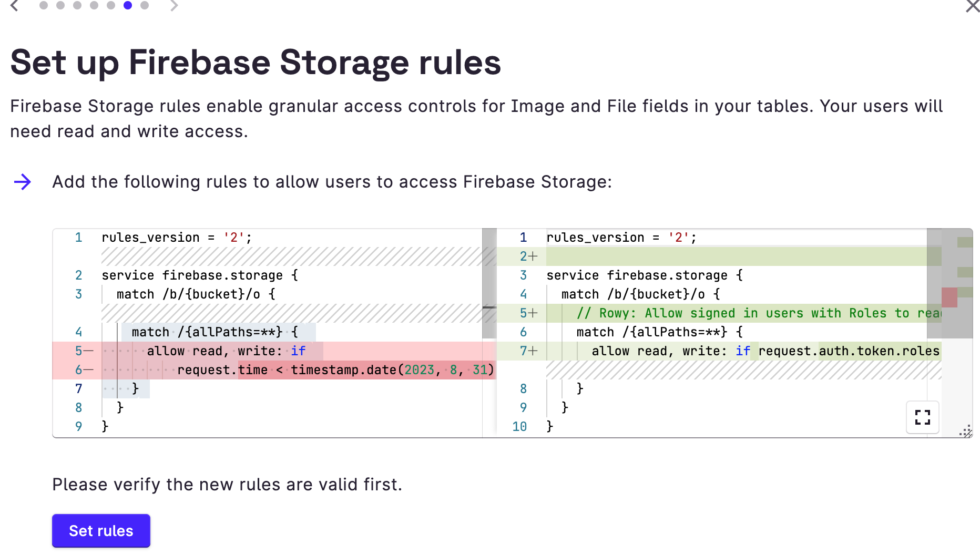The height and width of the screenshot is (555, 980).
Task: Click the rules_version line in right pane
Action: (620, 237)
